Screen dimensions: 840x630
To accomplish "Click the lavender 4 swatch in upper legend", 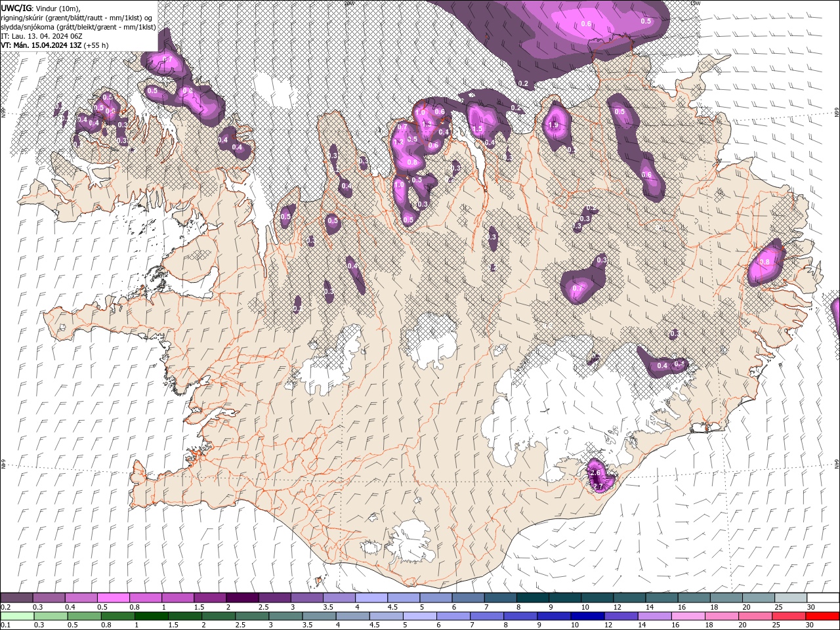I will coord(372,598).
